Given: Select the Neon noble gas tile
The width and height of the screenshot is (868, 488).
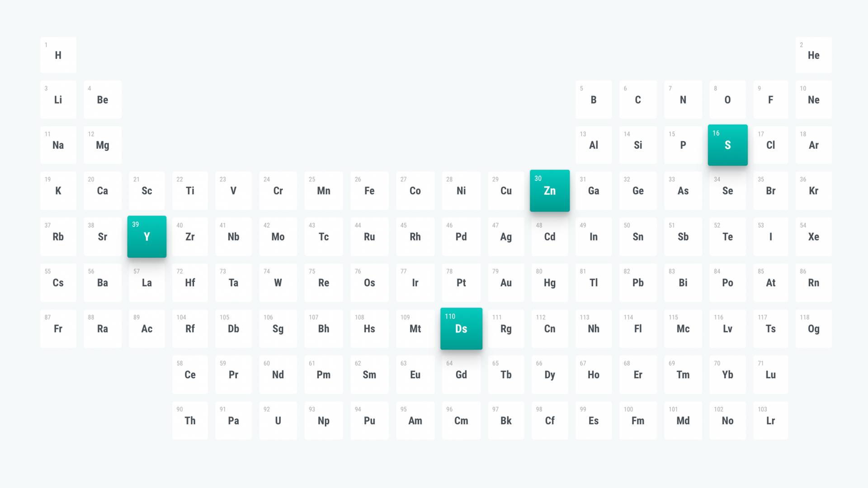Looking at the screenshot, I should point(813,99).
